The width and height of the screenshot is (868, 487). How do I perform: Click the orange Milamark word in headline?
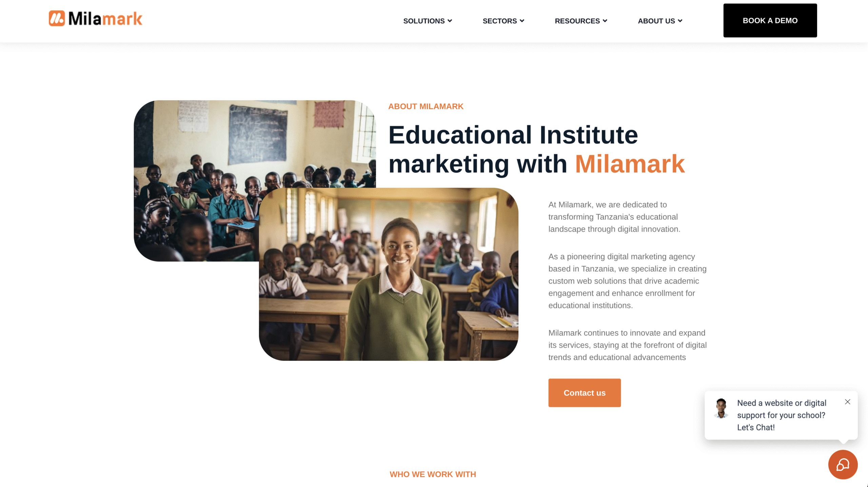(x=630, y=164)
